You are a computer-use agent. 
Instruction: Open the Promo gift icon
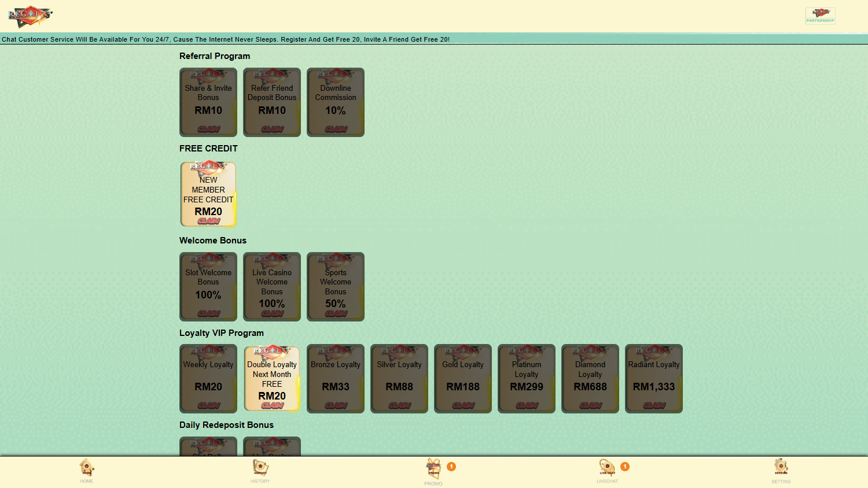pos(433,469)
